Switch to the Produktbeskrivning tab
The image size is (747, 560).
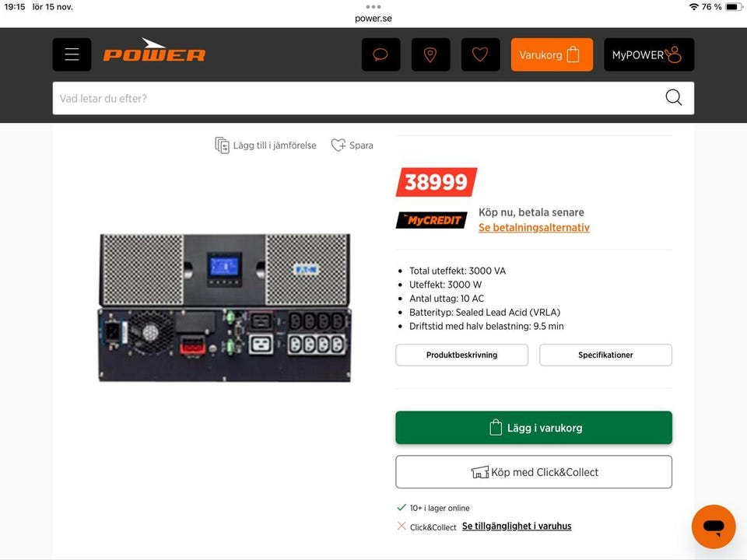461,355
